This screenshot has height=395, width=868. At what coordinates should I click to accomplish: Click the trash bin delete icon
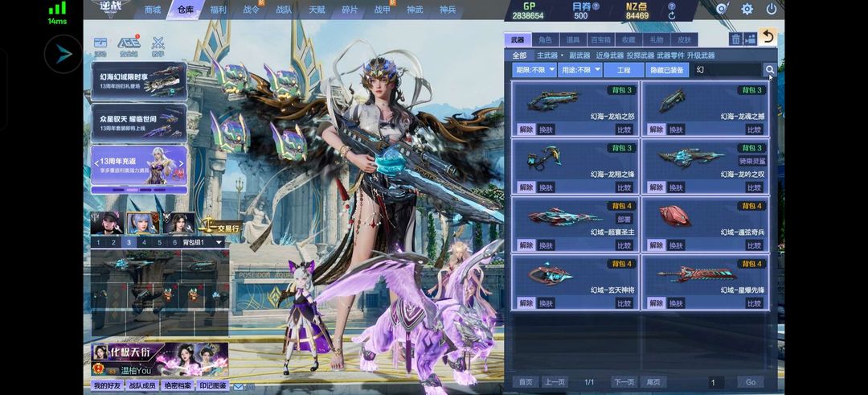click(x=735, y=39)
